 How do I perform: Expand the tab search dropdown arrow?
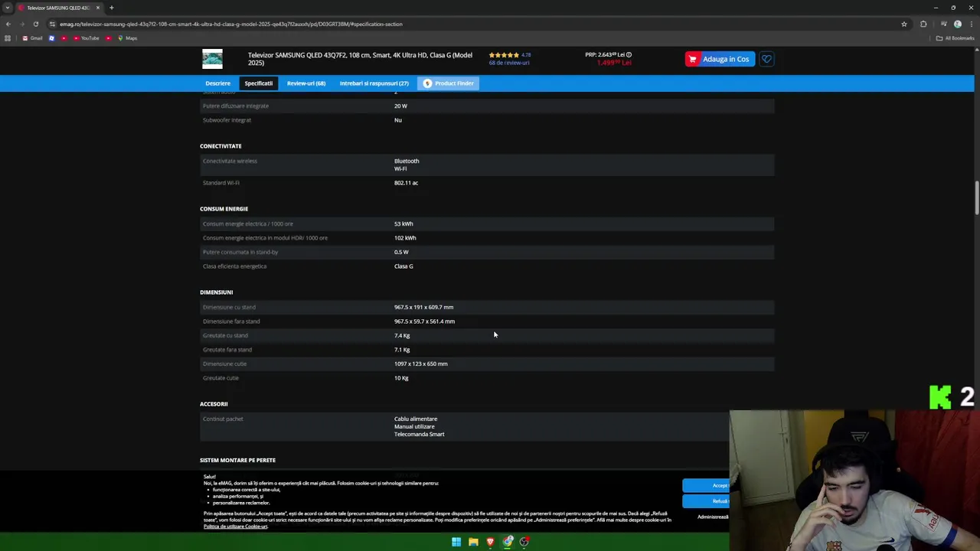pos(7,8)
